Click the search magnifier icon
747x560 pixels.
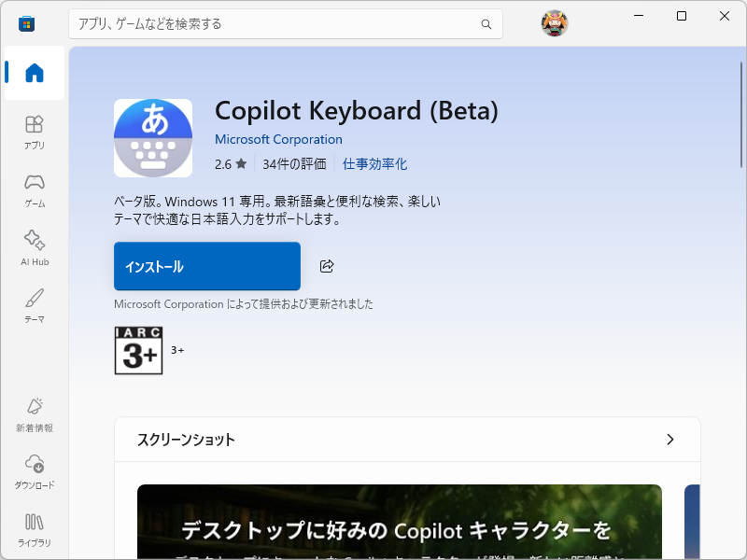point(486,24)
